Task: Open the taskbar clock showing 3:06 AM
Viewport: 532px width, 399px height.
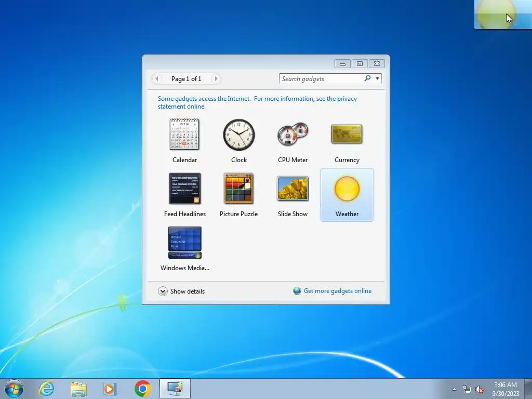Action: tap(506, 389)
